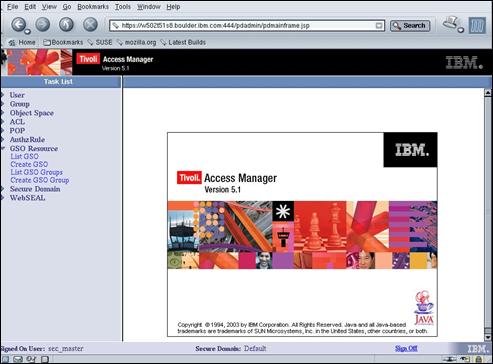Expand the Object Space task category
The image size is (493, 364).
(x=3, y=113)
